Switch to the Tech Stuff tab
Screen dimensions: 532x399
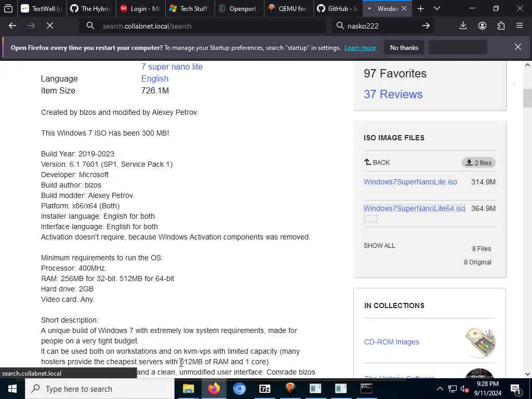pyautogui.click(x=189, y=8)
